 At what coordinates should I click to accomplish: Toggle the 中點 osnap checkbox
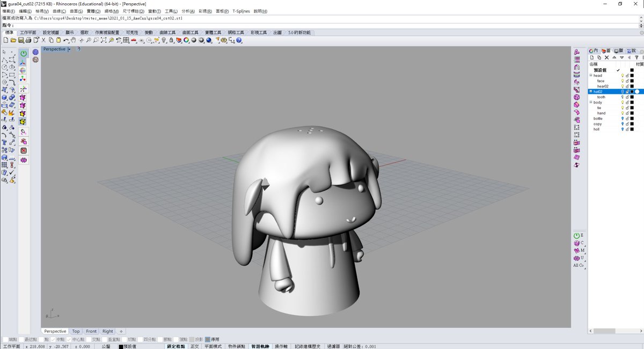(54, 339)
